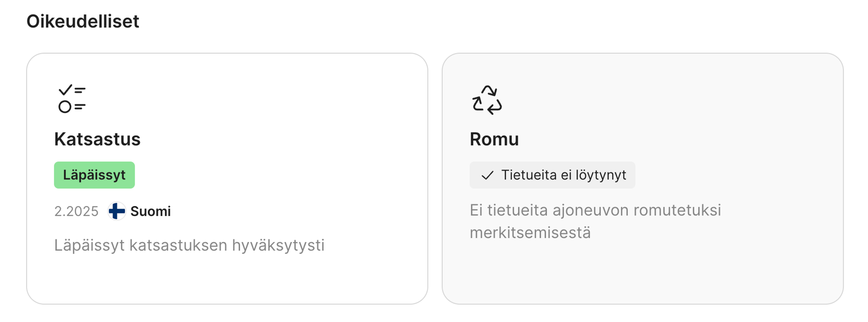Click the 2.2025 inspection date

tap(76, 211)
